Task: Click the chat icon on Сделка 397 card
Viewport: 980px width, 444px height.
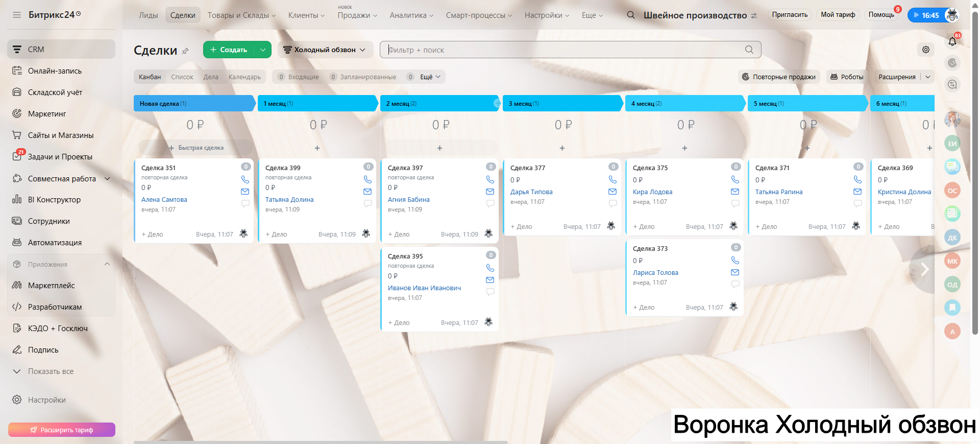Action: click(490, 203)
